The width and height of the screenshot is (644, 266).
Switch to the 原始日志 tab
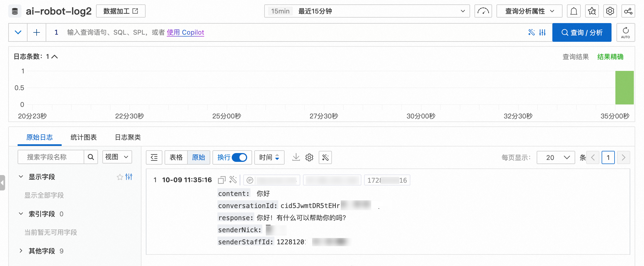pos(39,137)
